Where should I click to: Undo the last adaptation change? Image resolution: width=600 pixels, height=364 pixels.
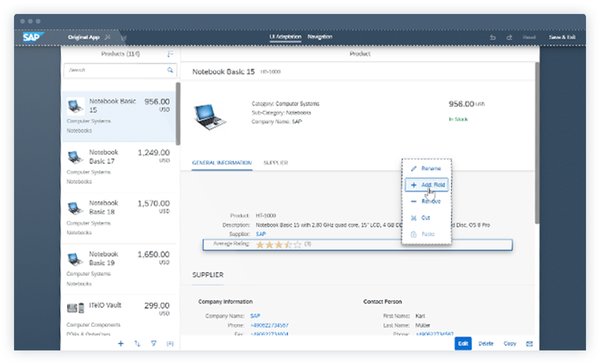click(x=493, y=37)
